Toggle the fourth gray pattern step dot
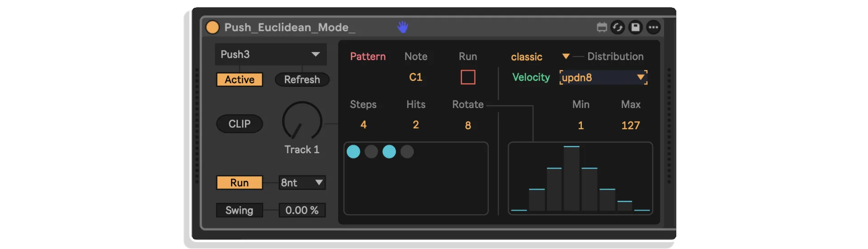Image resolution: width=868 pixels, height=249 pixels. click(407, 151)
